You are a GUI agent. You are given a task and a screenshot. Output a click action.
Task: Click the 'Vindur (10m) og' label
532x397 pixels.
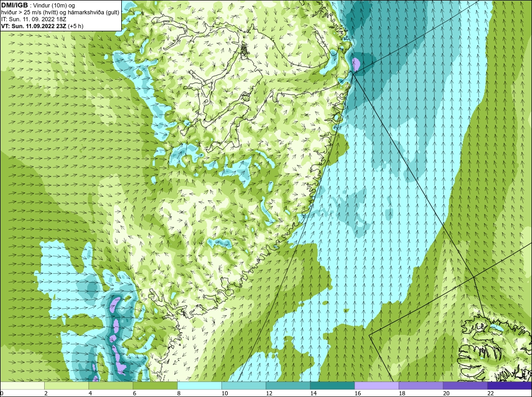(x=55, y=6)
